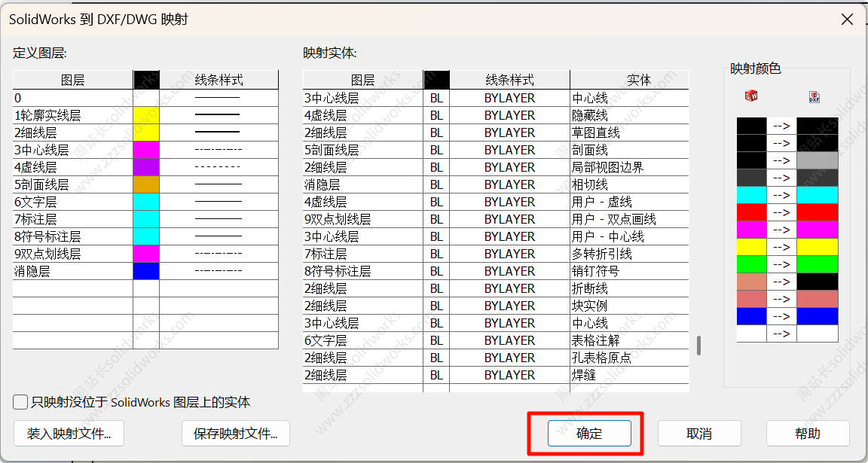Viewport: 868px width, 463px height.
Task: Click the SolidWorks icon above the color mapping list
Action: 751,96
